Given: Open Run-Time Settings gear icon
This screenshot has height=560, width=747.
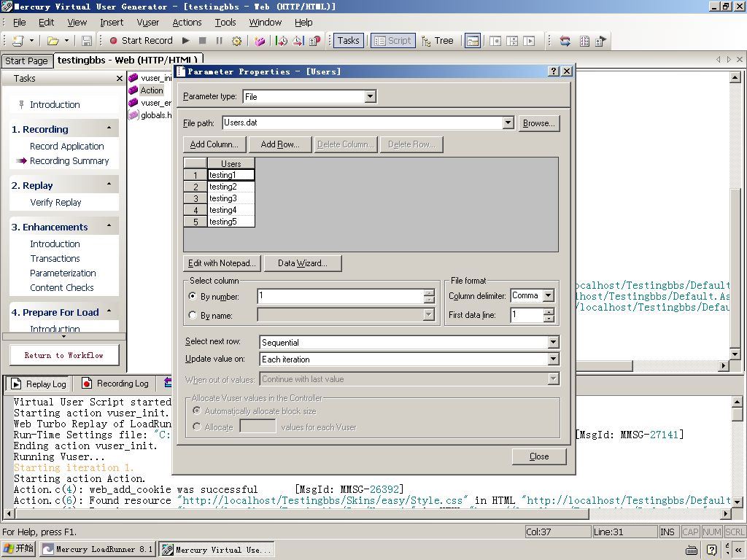Looking at the screenshot, I should (x=236, y=41).
